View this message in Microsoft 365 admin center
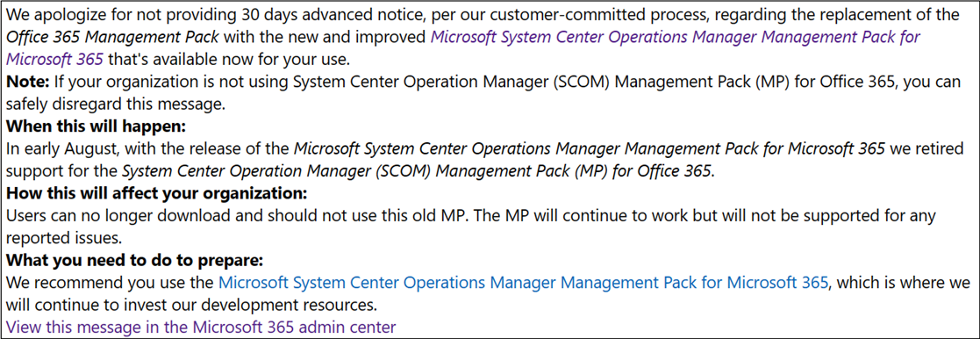 click(x=201, y=327)
